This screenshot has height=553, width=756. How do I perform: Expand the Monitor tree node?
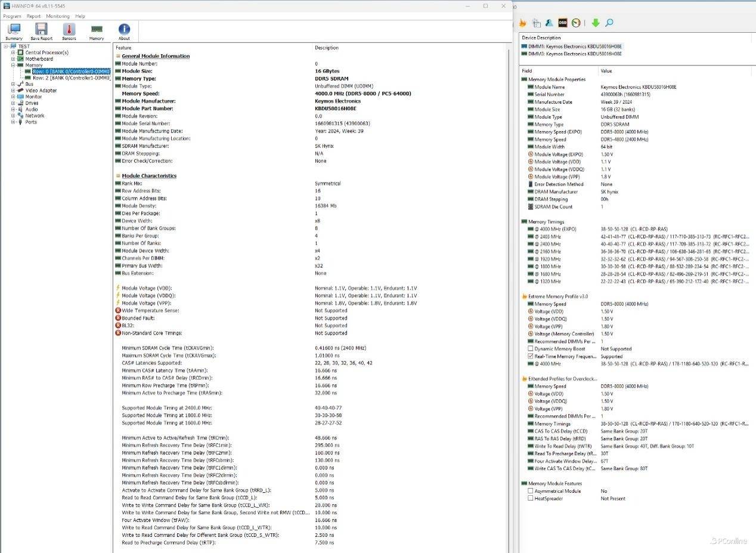(x=13, y=97)
